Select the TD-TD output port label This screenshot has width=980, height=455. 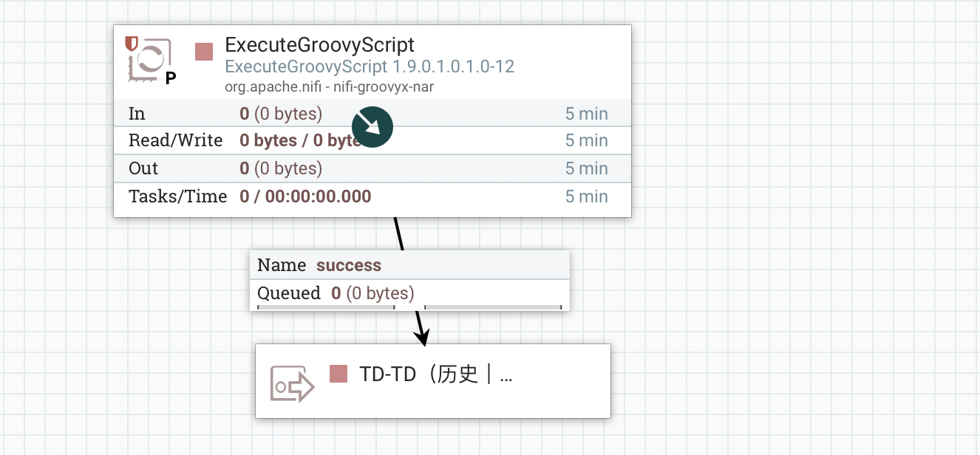point(436,374)
